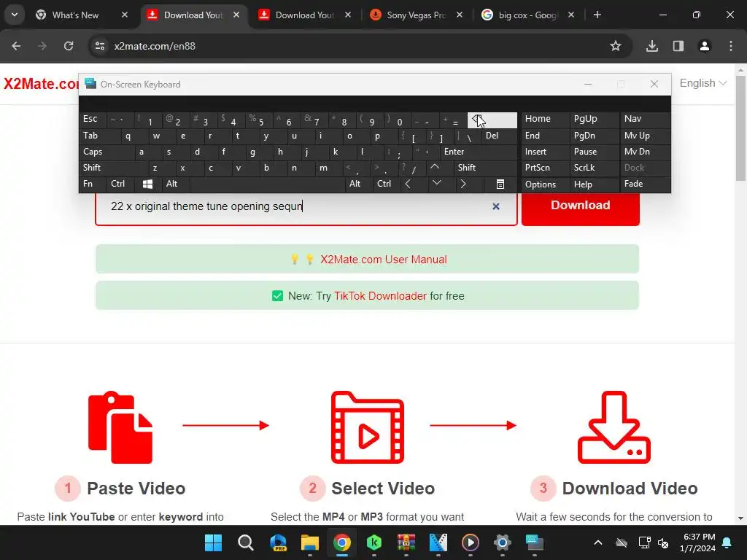This screenshot has width=747, height=560.
Task: Open Chrome from taskbar
Action: 341,542
